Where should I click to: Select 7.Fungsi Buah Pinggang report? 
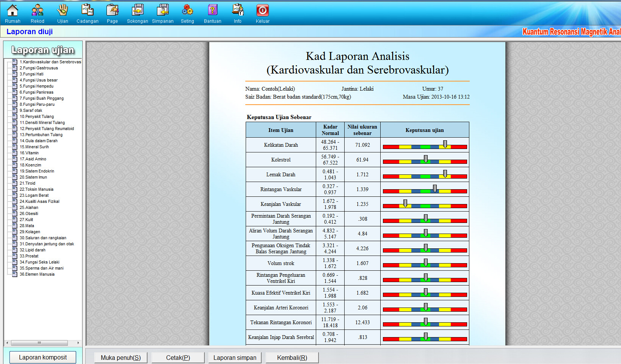(42, 98)
